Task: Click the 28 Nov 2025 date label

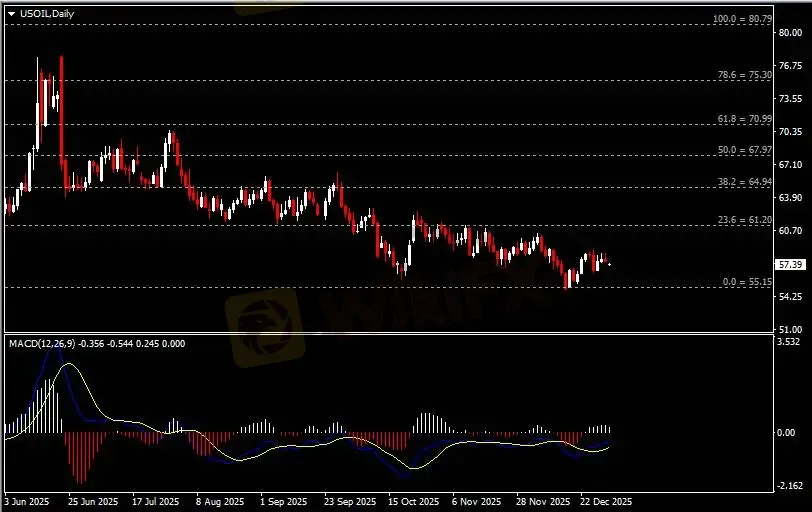Action: coord(543,502)
